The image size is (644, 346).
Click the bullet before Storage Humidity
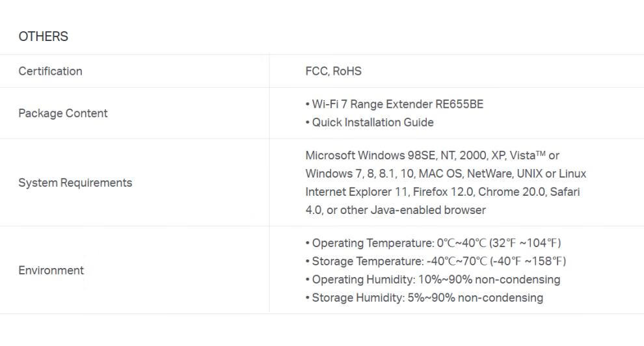[x=308, y=298]
